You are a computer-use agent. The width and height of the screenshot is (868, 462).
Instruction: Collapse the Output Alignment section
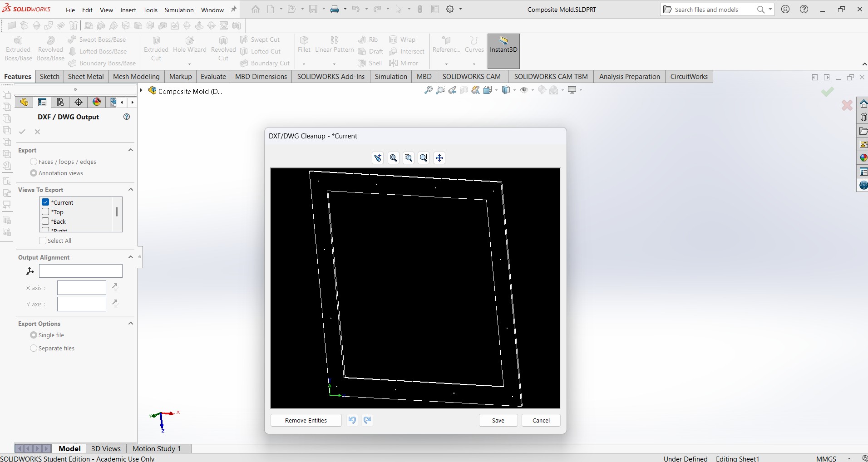pyautogui.click(x=131, y=257)
